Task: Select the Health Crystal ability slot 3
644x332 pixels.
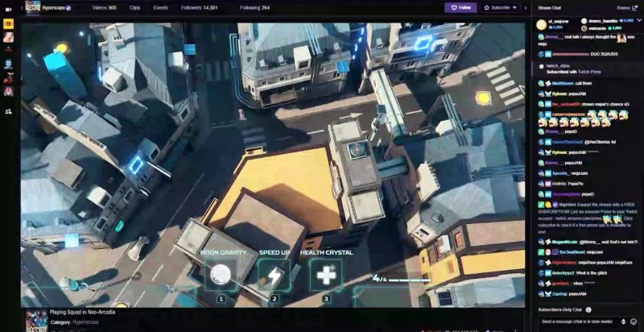Action: coord(326,275)
